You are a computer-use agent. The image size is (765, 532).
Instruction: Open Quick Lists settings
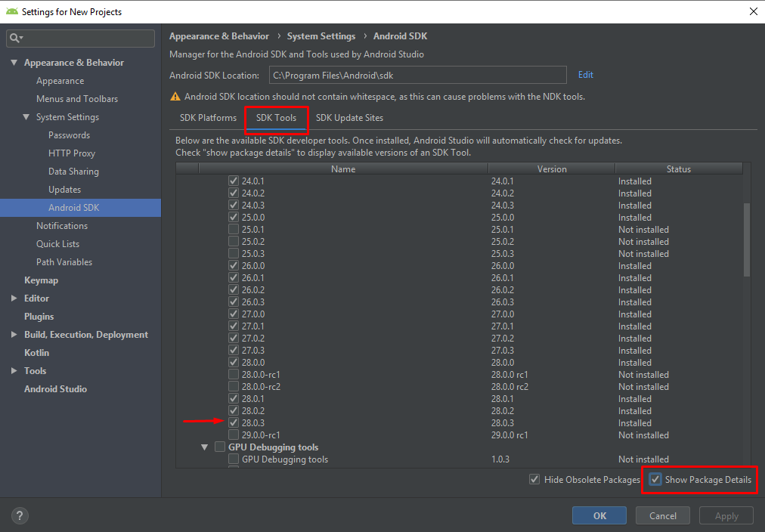(57, 244)
